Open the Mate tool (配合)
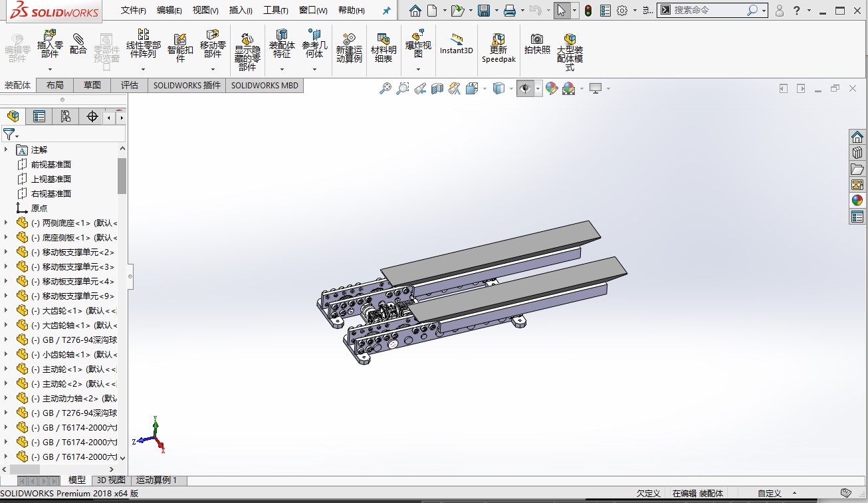This screenshot has height=503, width=868. 76,46
